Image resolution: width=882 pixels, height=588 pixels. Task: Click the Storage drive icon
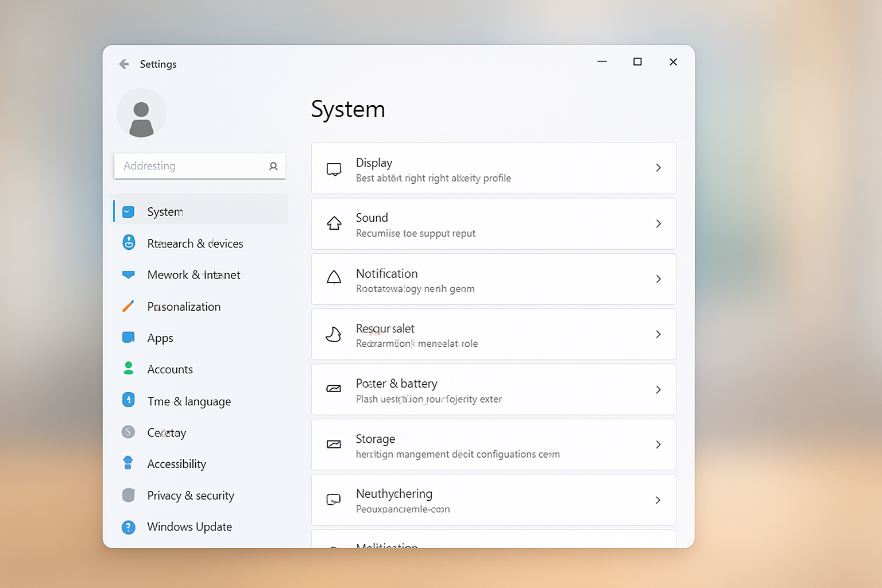[334, 444]
